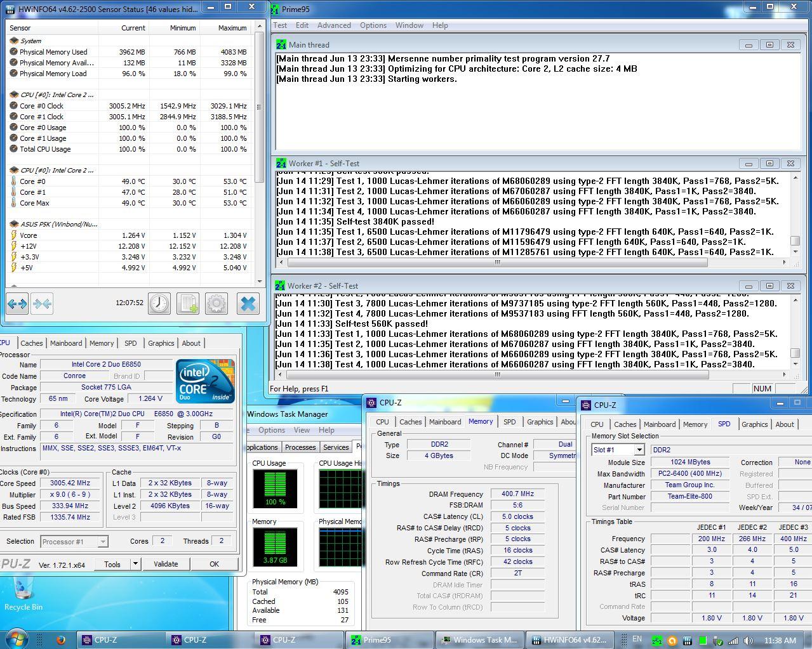Screen dimensions: 812x649
Task: Click the Validate button in CPU-Z
Action: (x=166, y=564)
